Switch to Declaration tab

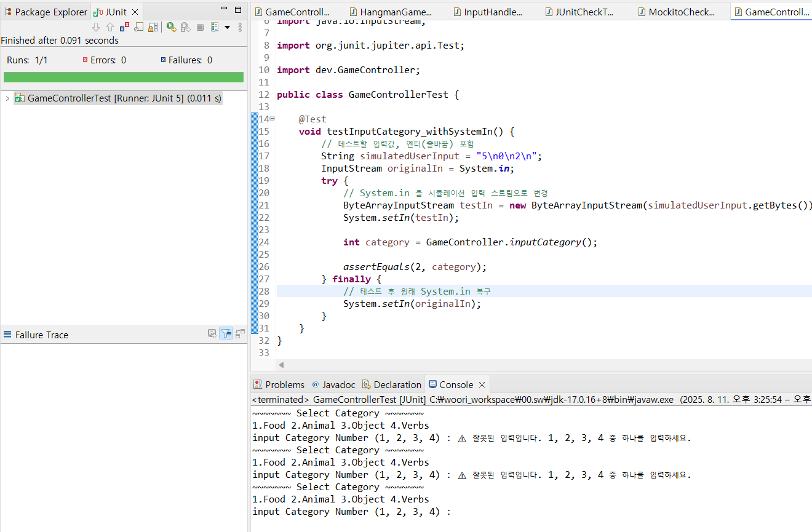(391, 384)
